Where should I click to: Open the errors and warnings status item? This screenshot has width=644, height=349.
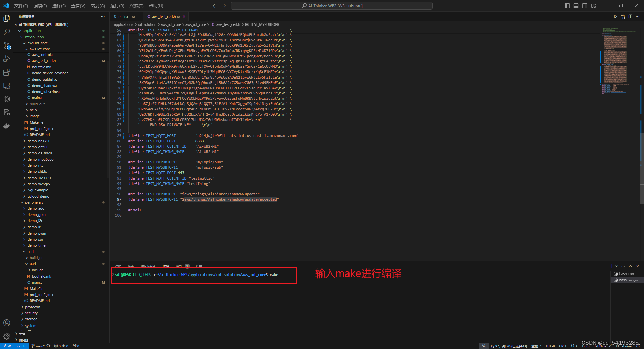click(61, 346)
